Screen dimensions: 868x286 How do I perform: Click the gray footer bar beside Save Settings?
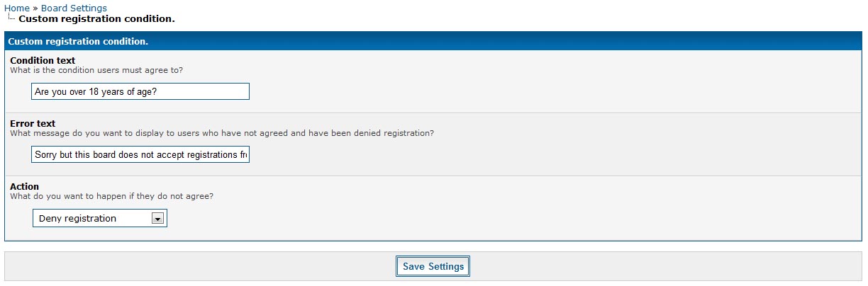213,267
